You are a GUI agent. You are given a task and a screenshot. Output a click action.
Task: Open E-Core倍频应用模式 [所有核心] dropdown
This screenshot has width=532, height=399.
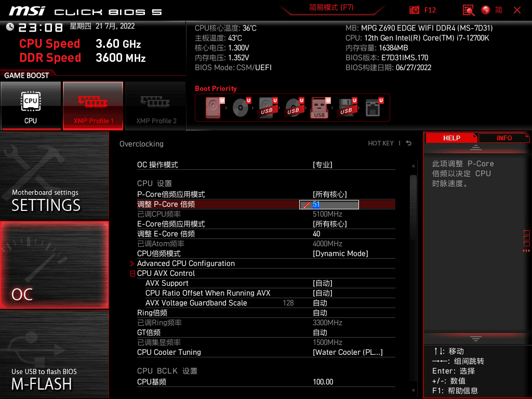click(330, 224)
